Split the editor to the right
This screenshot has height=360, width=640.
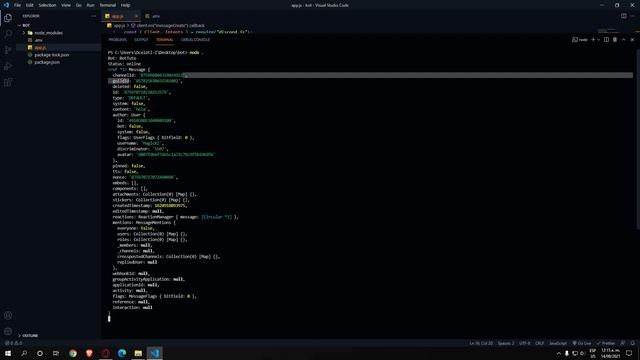624,16
